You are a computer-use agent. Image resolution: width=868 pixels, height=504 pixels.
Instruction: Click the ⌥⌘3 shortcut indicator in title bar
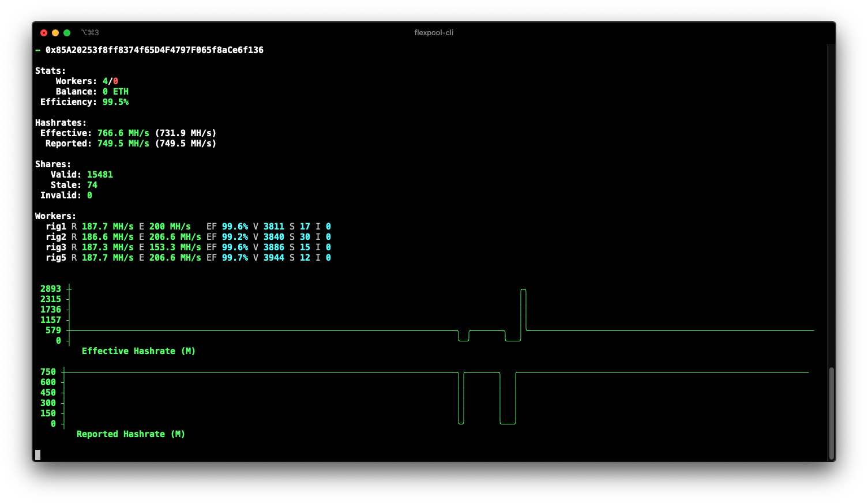90,33
